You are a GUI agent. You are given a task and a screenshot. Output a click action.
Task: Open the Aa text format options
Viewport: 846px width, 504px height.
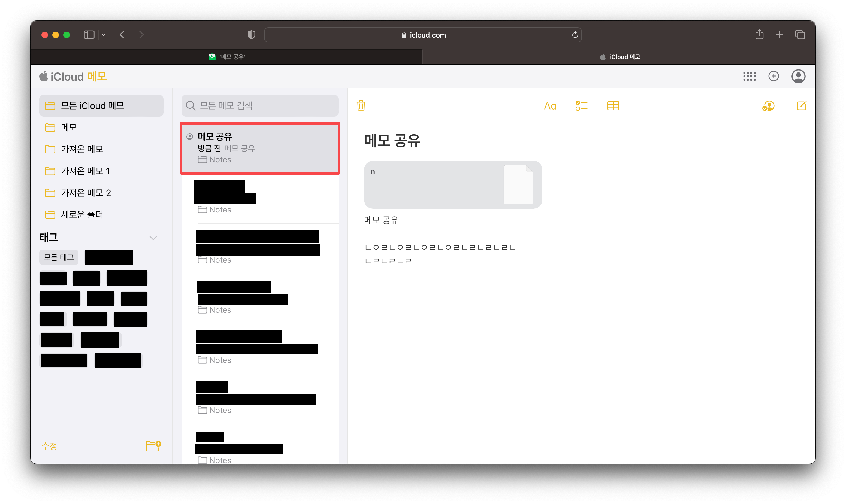pyautogui.click(x=550, y=106)
